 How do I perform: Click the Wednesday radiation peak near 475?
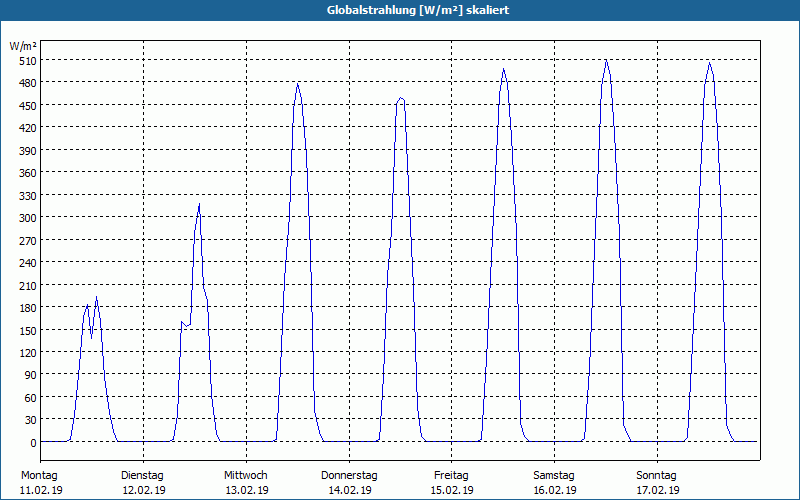297,85
